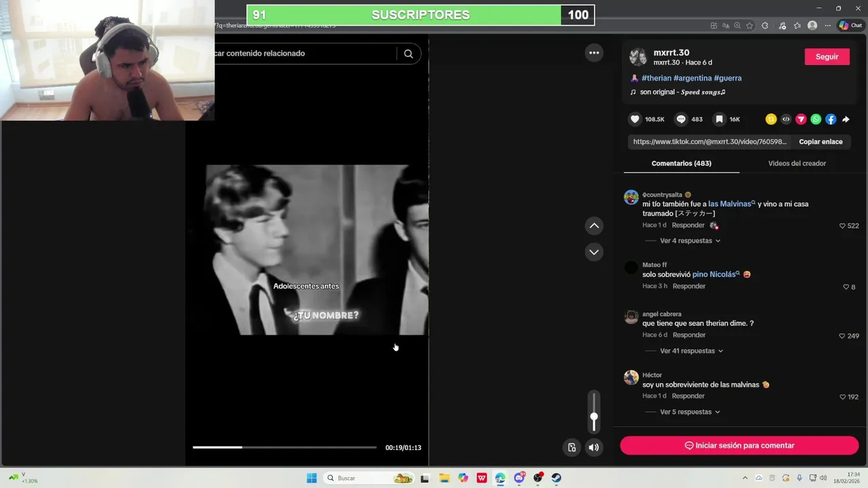Share to Facebook icon
This screenshot has height=488, width=868.
tap(831, 119)
